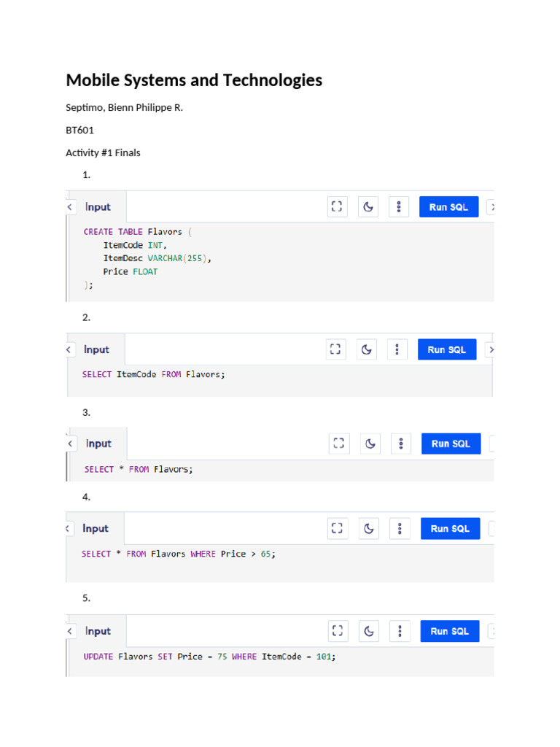Collapse left chevron in SELECT * FROM Flavors; editor
The image size is (560, 747).
[x=71, y=444]
